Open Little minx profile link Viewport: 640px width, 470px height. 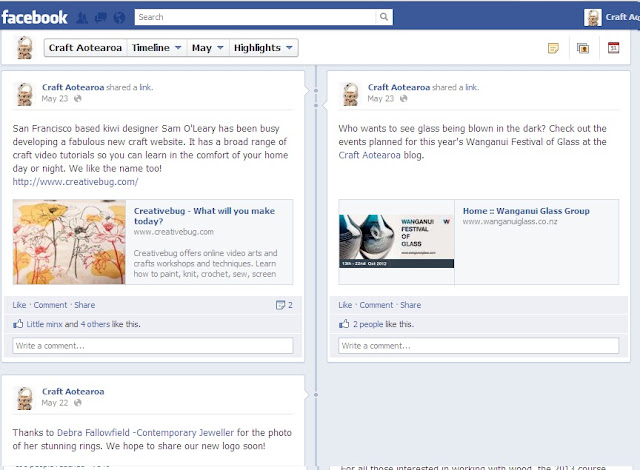coord(44,324)
